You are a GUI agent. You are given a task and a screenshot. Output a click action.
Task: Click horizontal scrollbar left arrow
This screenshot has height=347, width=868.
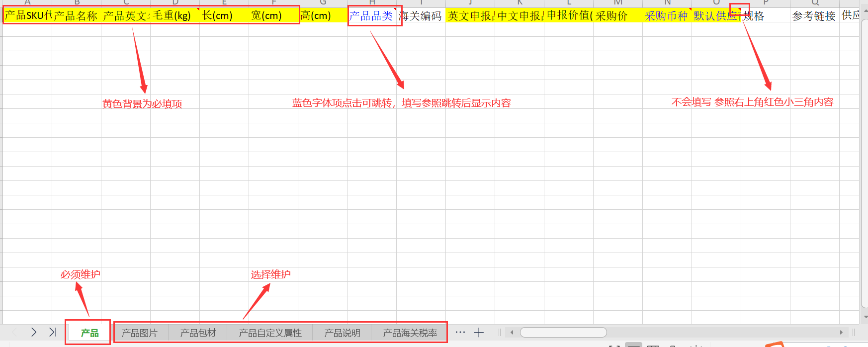tap(512, 333)
